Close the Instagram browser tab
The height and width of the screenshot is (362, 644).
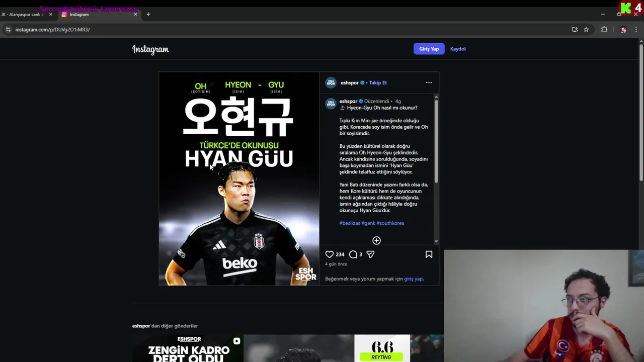(135, 14)
